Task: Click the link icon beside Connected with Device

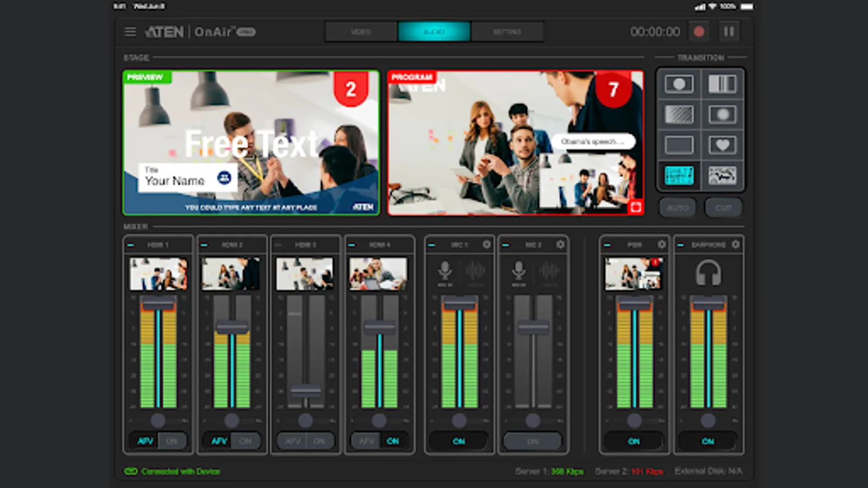Action: click(x=131, y=471)
